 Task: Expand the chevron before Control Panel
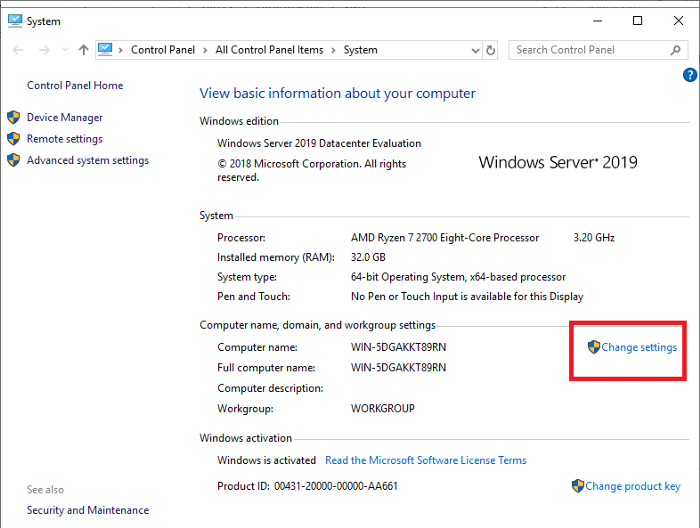click(x=120, y=50)
